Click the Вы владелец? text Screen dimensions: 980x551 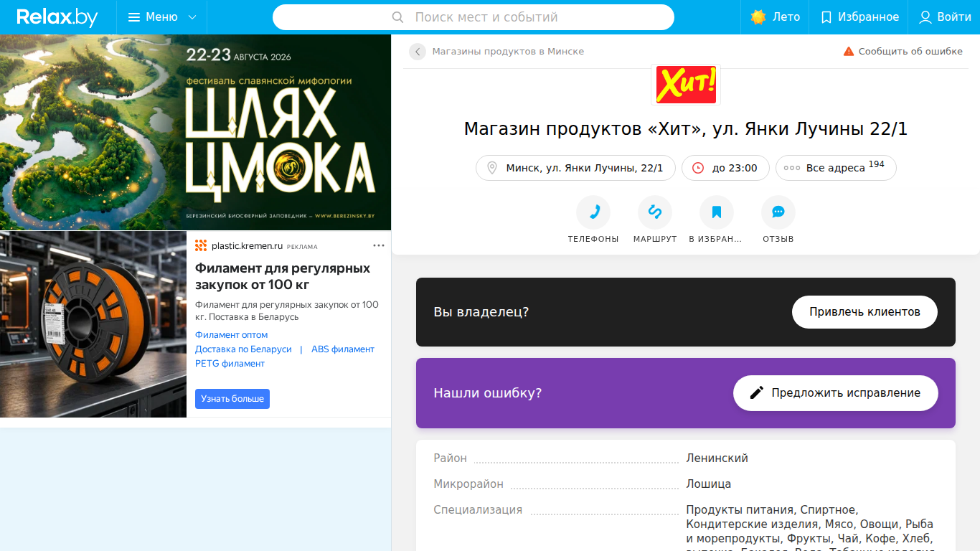tap(481, 312)
